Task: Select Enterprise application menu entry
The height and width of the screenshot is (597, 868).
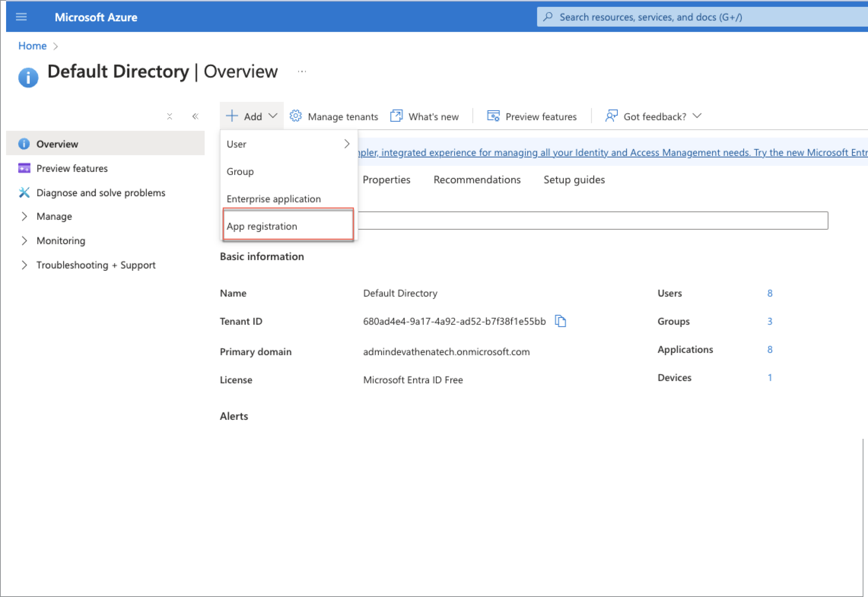Action: click(273, 199)
